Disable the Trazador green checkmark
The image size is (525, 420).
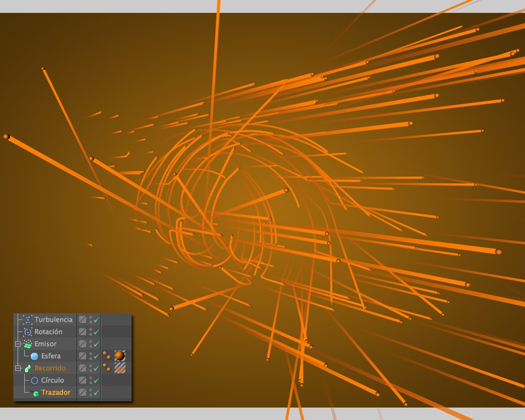click(x=96, y=393)
